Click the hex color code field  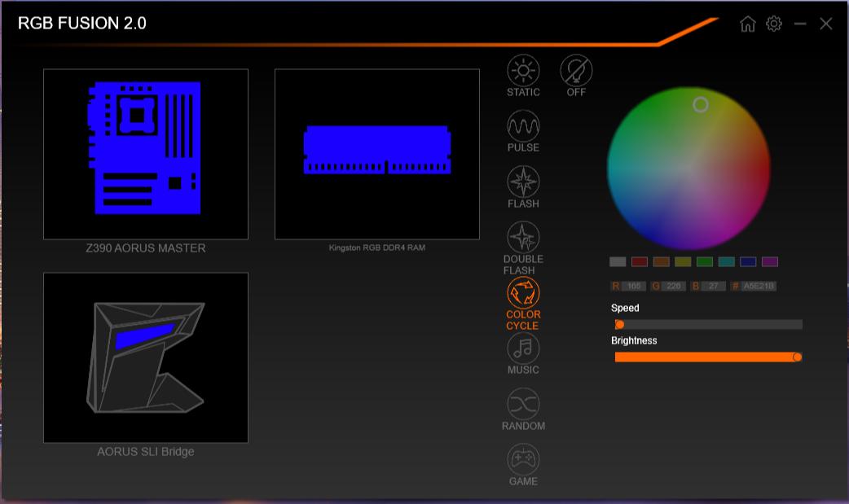[759, 287]
